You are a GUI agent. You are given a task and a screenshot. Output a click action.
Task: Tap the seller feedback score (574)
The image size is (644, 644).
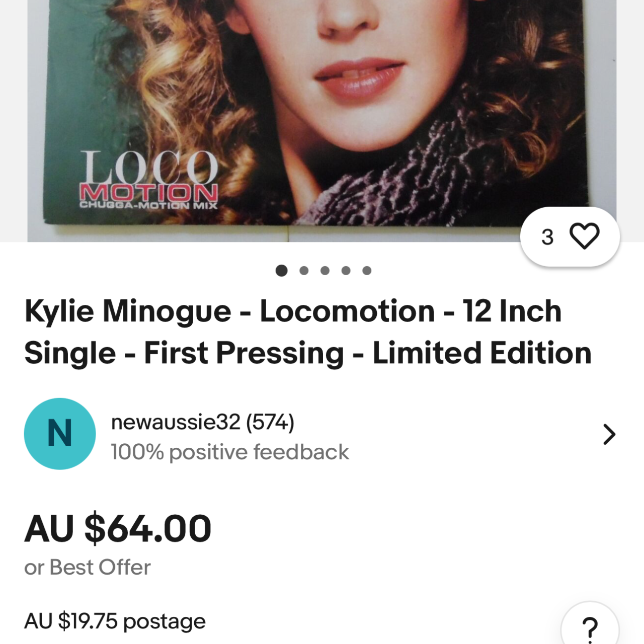pos(270,422)
